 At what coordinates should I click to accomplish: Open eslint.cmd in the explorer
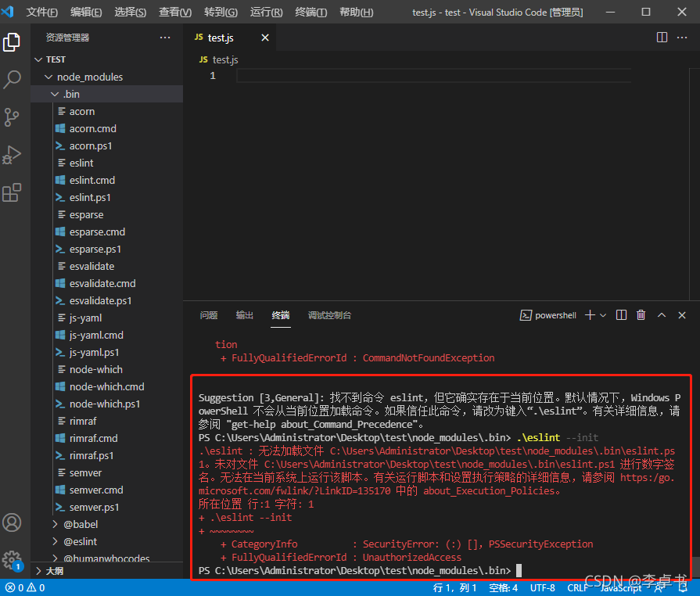click(x=107, y=180)
